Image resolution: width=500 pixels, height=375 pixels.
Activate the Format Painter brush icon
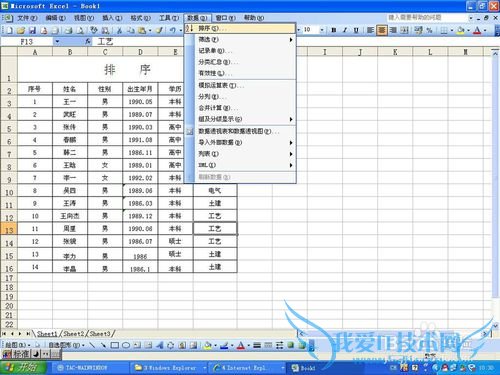pyautogui.click(x=159, y=30)
